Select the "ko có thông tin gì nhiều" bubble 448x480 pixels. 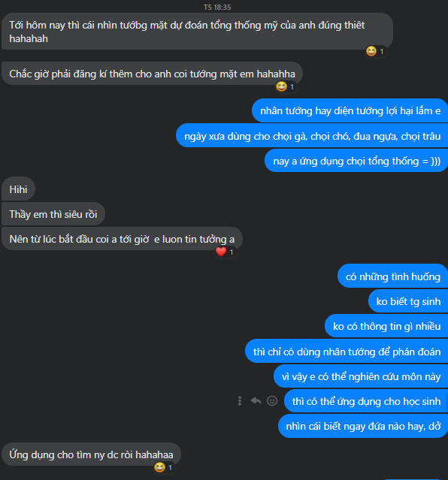[386, 326]
